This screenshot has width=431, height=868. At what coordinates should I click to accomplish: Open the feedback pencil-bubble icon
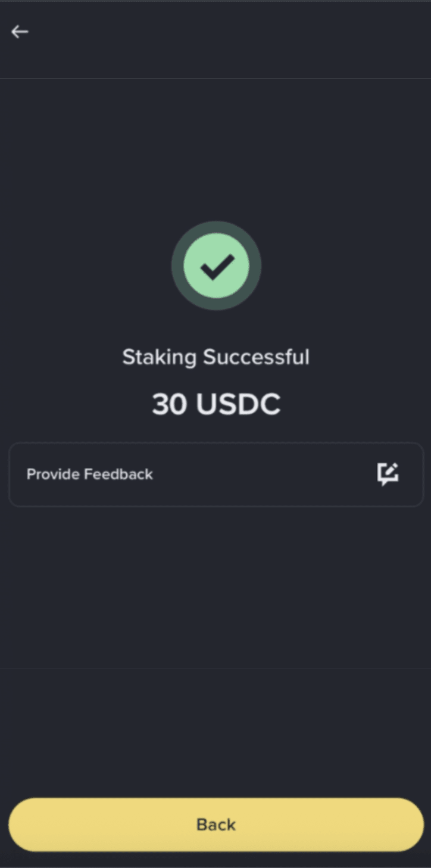click(x=388, y=474)
